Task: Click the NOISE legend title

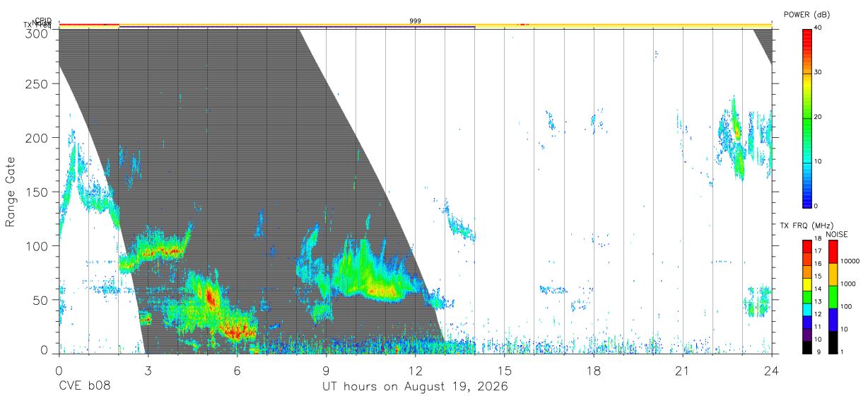Action: point(838,234)
